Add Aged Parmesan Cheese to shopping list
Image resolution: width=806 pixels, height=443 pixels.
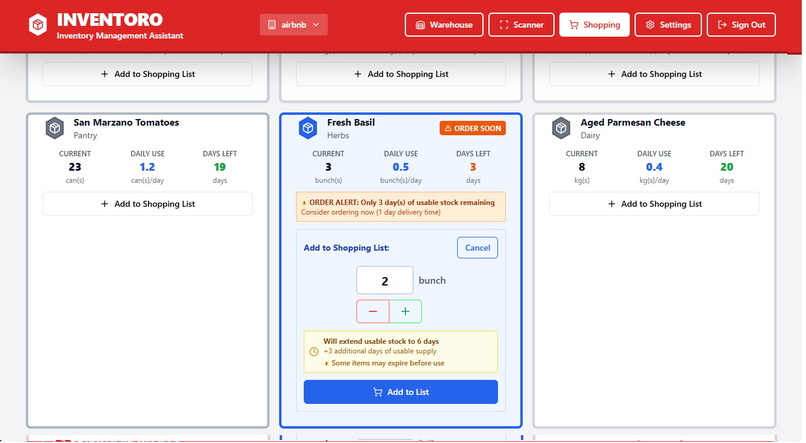tap(654, 204)
